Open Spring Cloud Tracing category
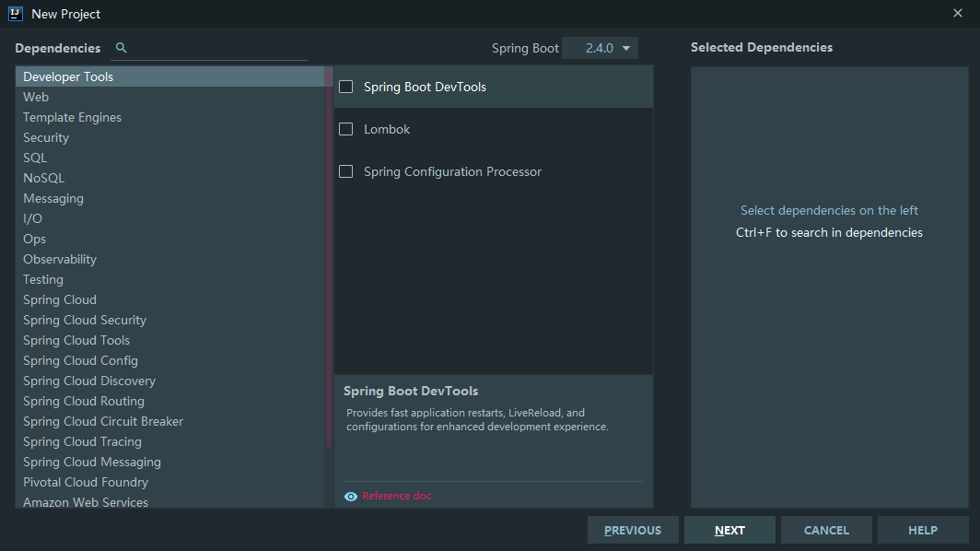 (x=170, y=441)
